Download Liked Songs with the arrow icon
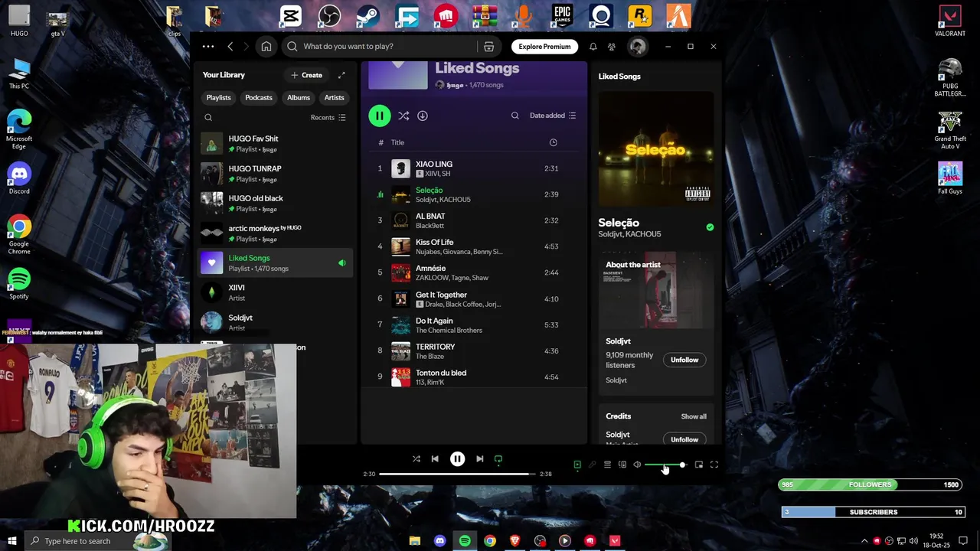This screenshot has height=551, width=980. click(x=423, y=116)
